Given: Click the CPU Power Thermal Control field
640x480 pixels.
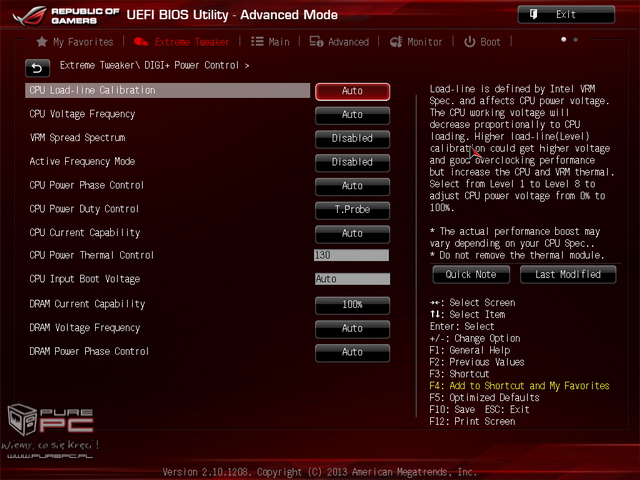Looking at the screenshot, I should pos(351,255).
